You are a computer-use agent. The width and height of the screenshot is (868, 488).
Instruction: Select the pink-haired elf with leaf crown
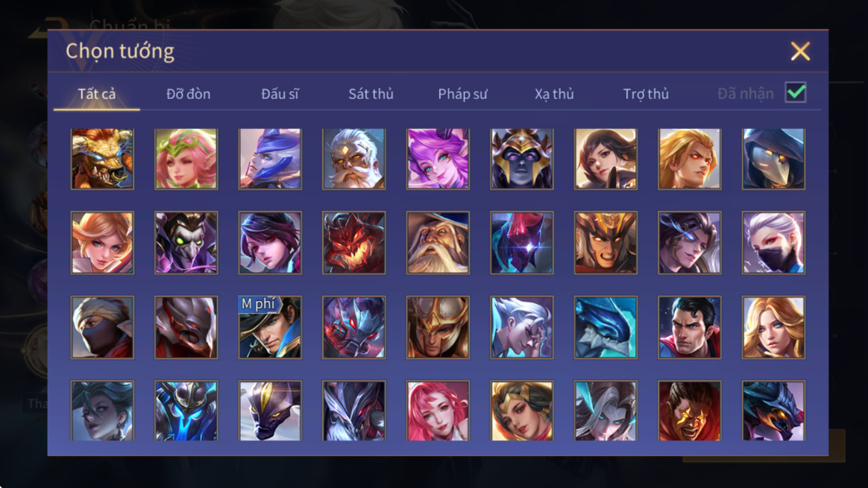[186, 159]
